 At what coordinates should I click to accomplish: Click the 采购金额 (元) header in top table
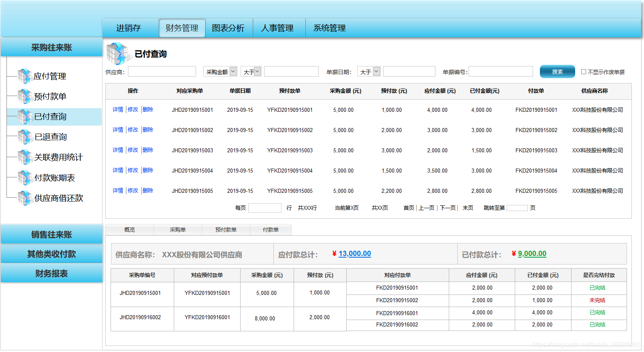[345, 91]
